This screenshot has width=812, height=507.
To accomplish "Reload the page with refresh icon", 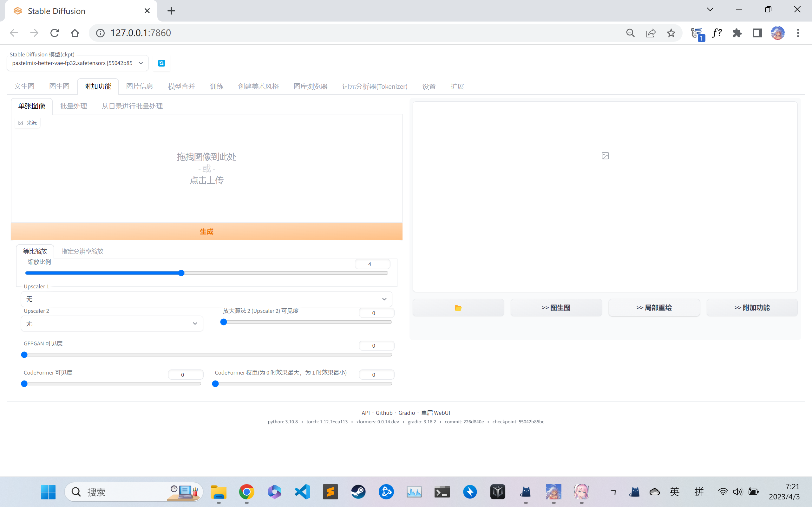I will coord(55,33).
